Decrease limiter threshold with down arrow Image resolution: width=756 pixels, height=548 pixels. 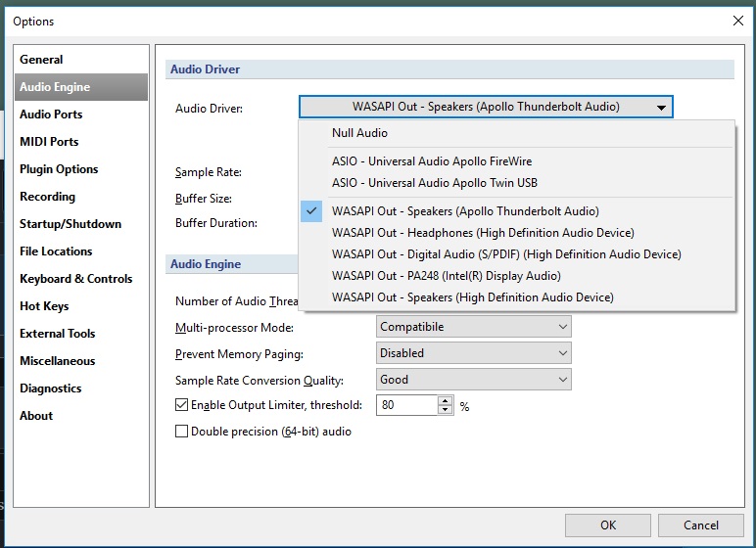(x=446, y=410)
